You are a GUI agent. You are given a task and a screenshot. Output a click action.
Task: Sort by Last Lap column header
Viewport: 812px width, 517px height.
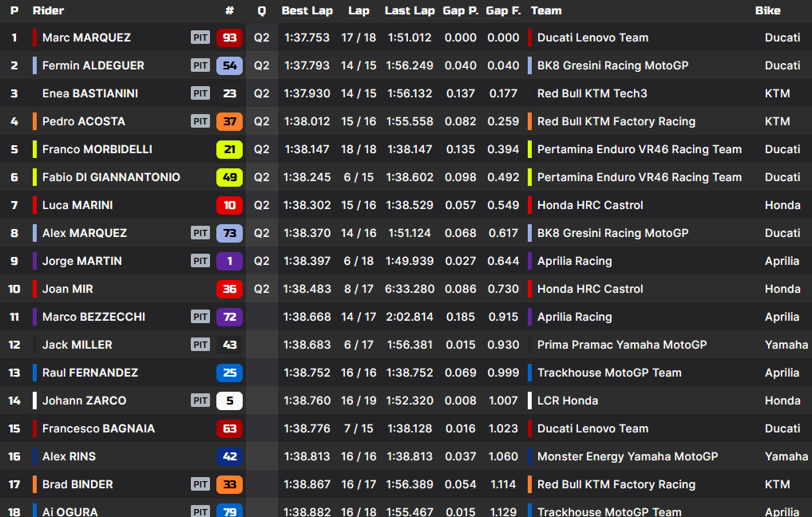410,11
